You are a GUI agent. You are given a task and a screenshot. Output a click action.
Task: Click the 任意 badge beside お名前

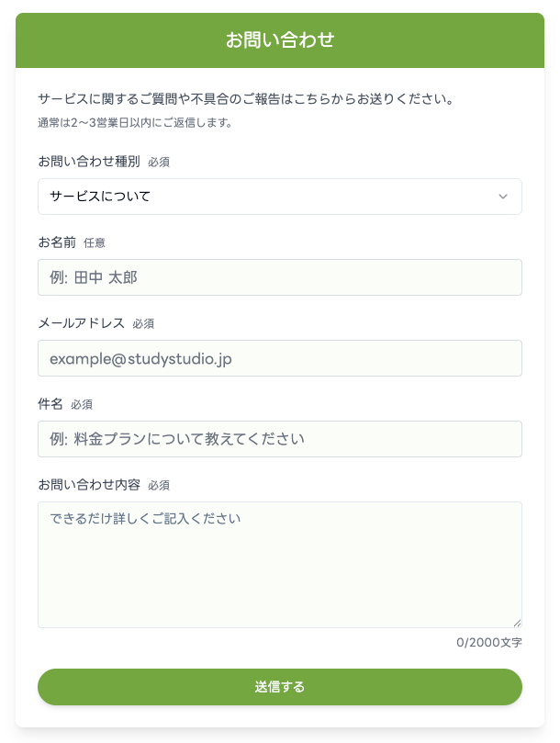tap(95, 243)
